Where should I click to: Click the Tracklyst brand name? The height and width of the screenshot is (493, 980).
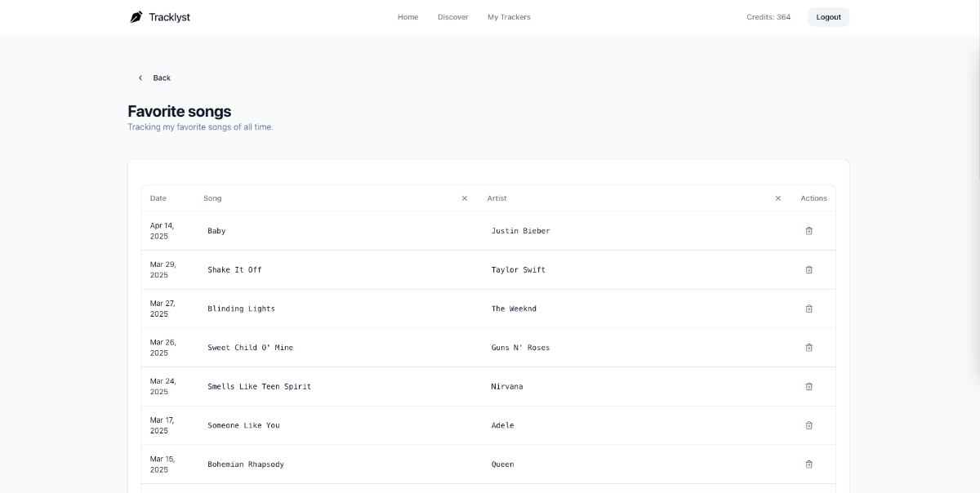[169, 17]
